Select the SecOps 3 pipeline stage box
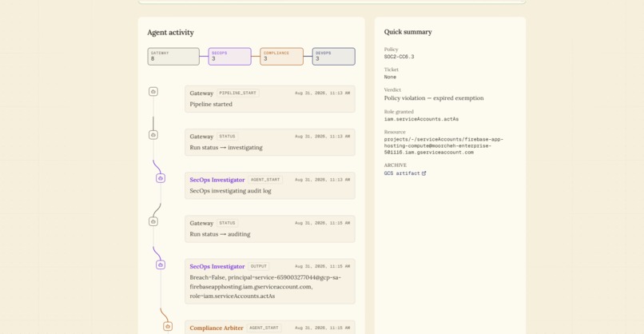The image size is (644, 334). point(229,56)
